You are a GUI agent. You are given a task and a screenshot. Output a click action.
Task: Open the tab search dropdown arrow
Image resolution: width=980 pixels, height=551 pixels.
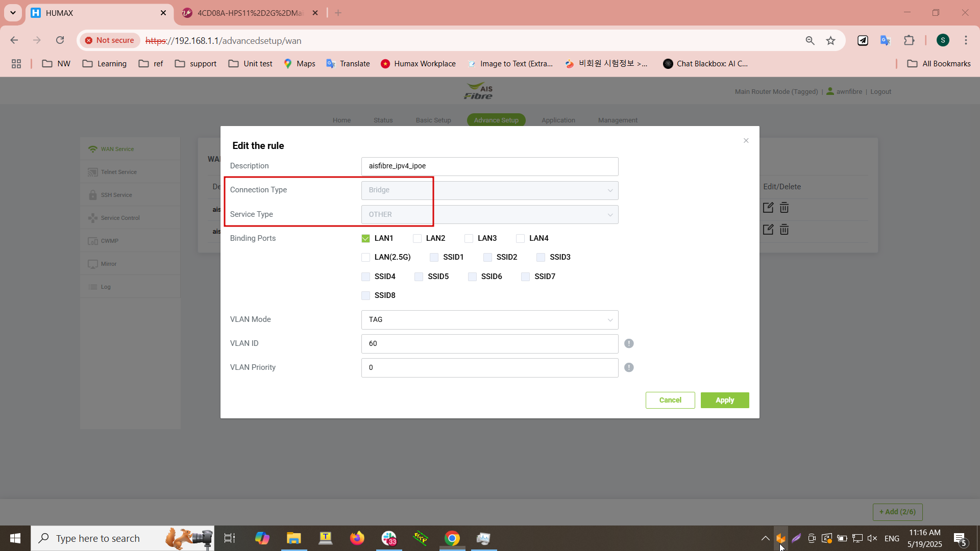pyautogui.click(x=13, y=13)
